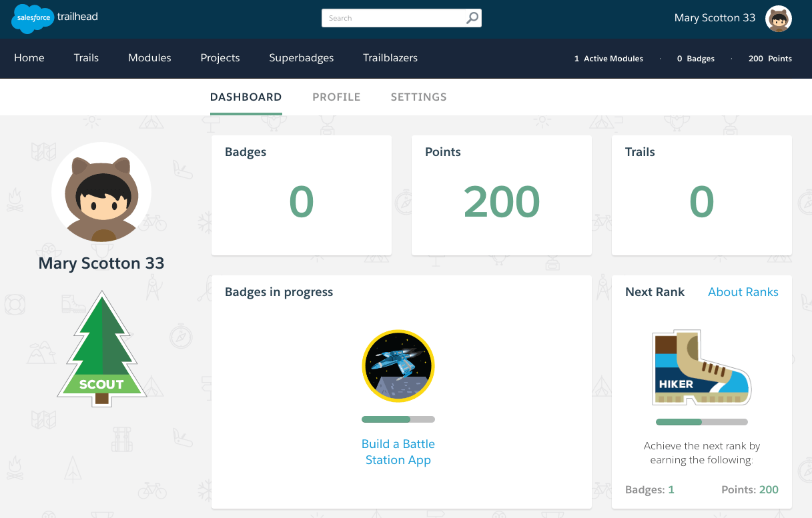
Task: Click the Badges in progress heading
Action: click(x=279, y=292)
